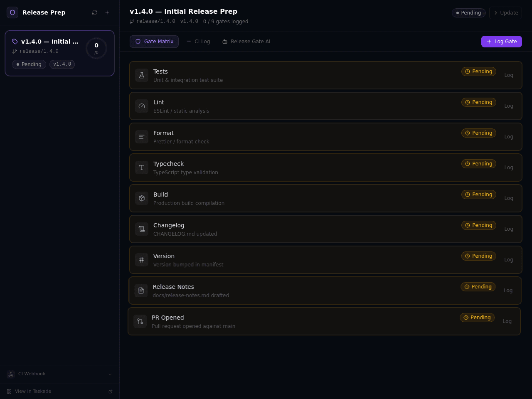
Task: Click the Build package icon
Action: pos(142,198)
